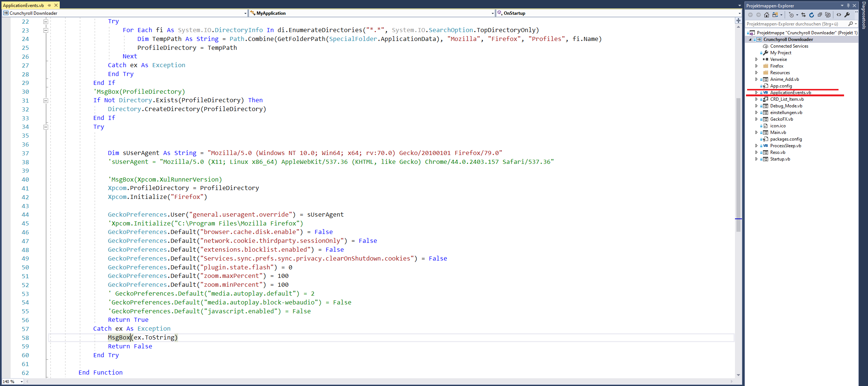The image size is (868, 386).
Task: Select Main.vb in solution explorer
Action: [x=778, y=132]
